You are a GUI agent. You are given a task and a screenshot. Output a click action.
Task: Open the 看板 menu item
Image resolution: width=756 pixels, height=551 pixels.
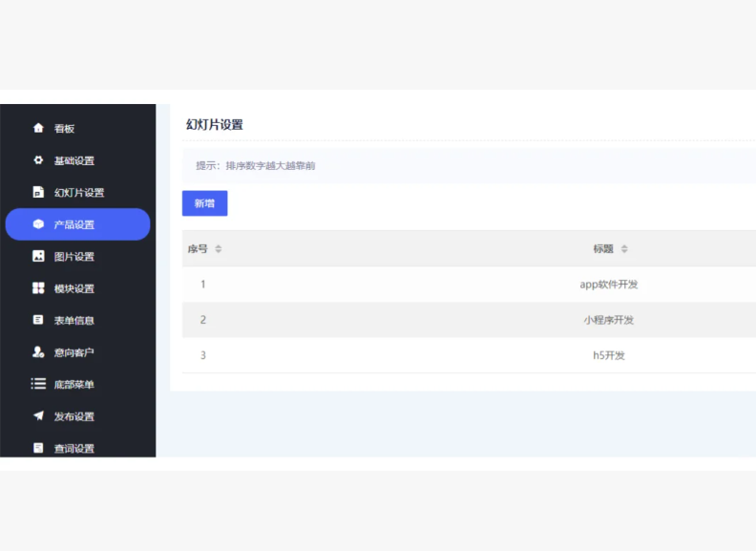[x=77, y=128]
